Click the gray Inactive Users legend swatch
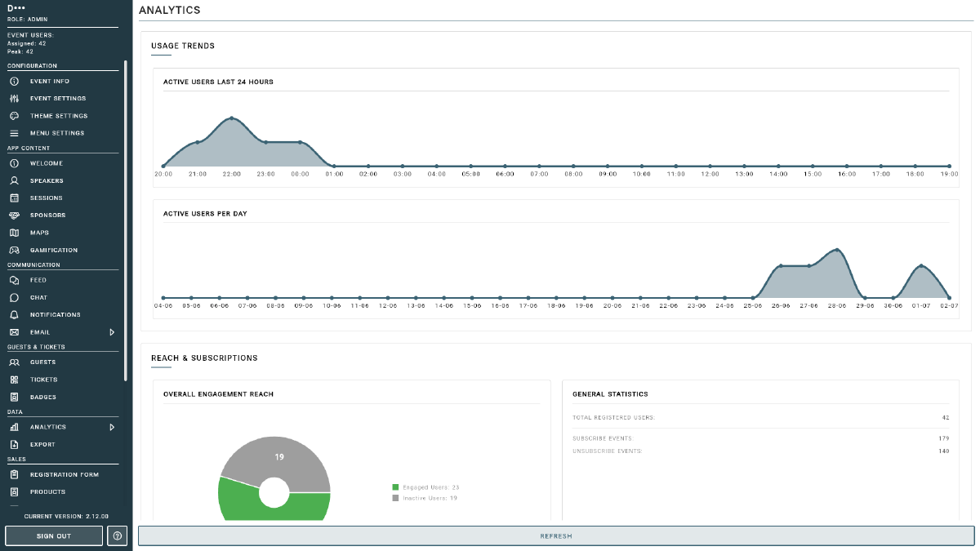980x551 pixels. point(395,498)
